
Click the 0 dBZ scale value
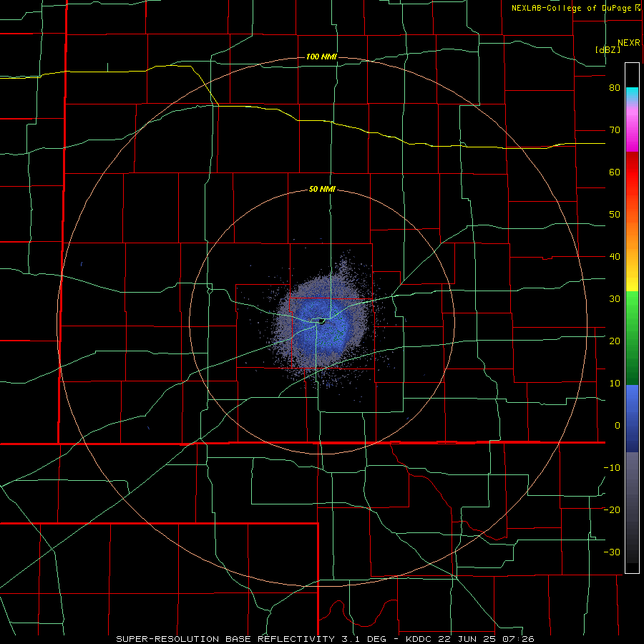(618, 426)
